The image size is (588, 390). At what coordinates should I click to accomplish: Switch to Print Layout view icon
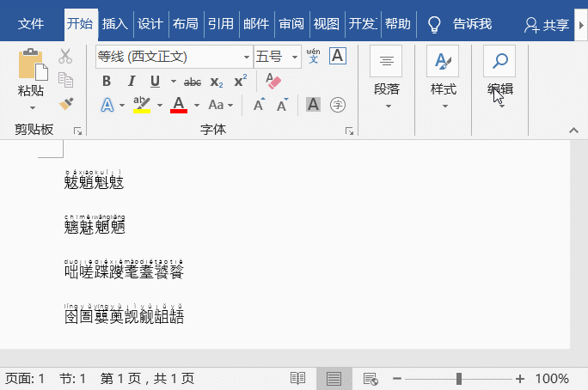click(334, 379)
